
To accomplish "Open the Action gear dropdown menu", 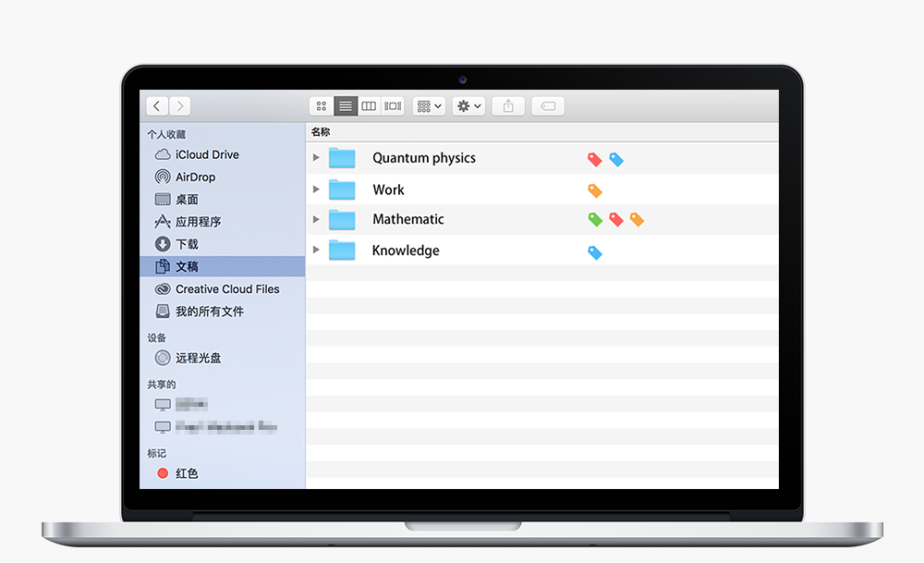I will point(469,106).
